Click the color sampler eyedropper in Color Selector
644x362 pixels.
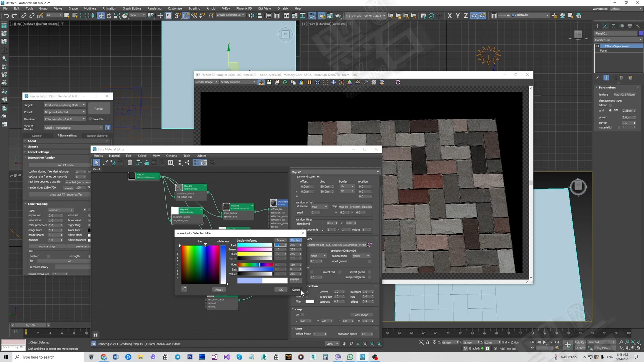184,289
